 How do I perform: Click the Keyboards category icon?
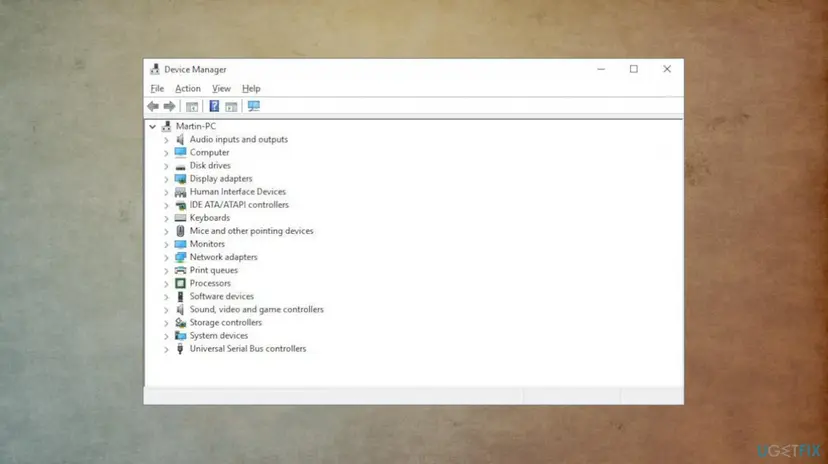point(181,218)
